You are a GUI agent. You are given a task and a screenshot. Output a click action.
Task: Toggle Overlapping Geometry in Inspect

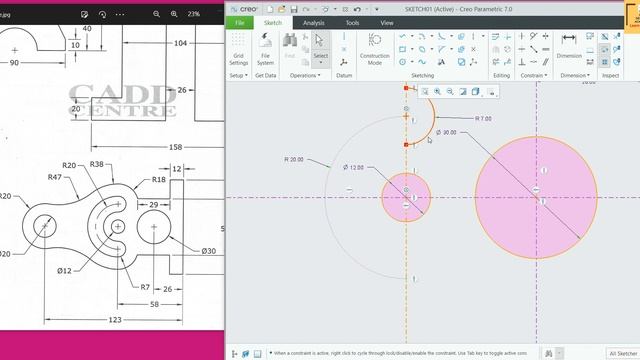pos(605,36)
